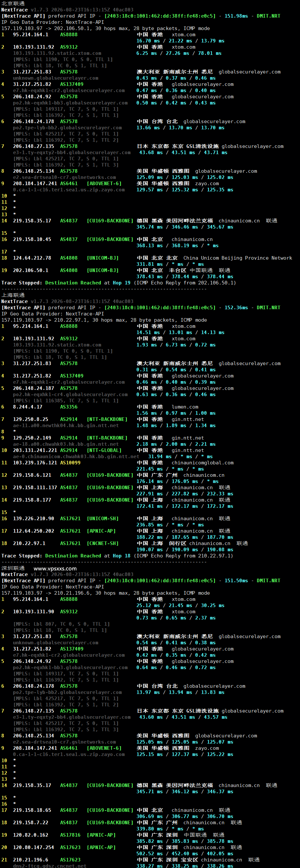This screenshot has width=300, height=868.
Task: Click the latency line 172.41 ms / 172.17 ms / 172.17 ms
Action: 185,506
